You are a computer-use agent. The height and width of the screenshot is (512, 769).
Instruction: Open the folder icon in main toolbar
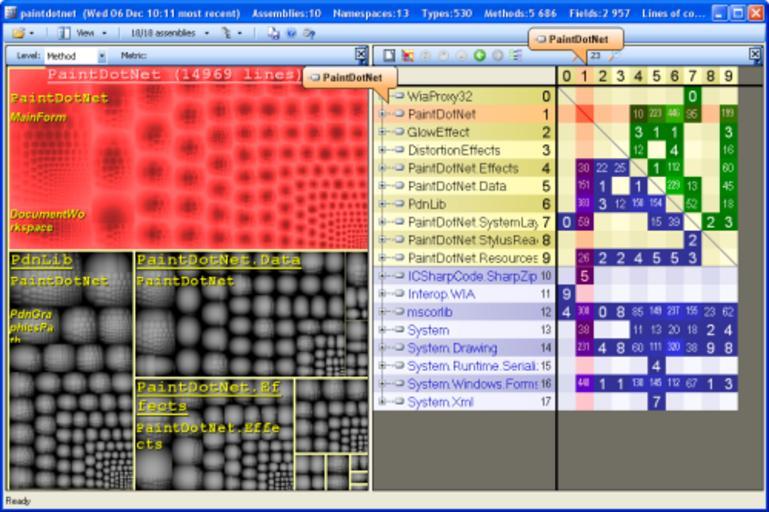coord(18,33)
